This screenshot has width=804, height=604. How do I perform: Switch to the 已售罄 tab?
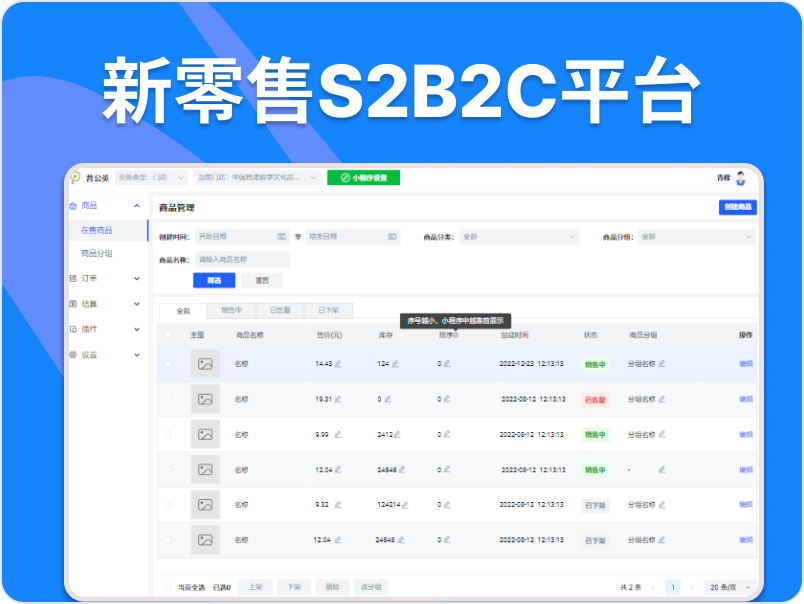282,310
